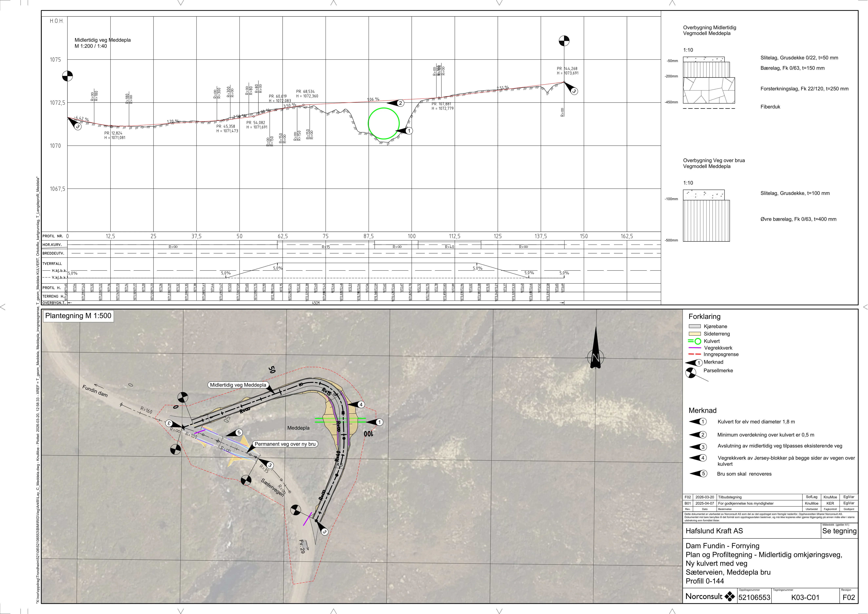Click the 'HOR.KURV.' row label
This screenshot has width=868, height=614.
pos(52,245)
